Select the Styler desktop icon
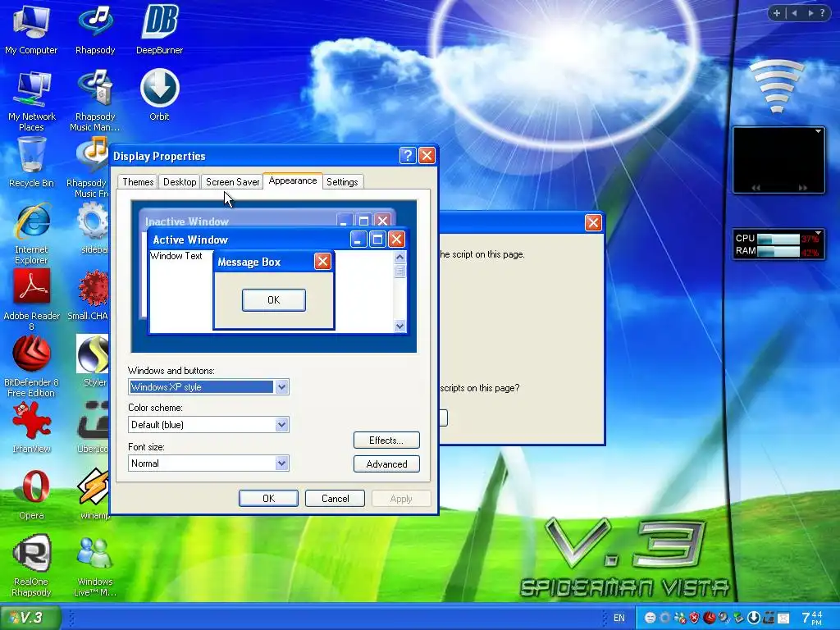Screen dimensions: 840x630 94,361
